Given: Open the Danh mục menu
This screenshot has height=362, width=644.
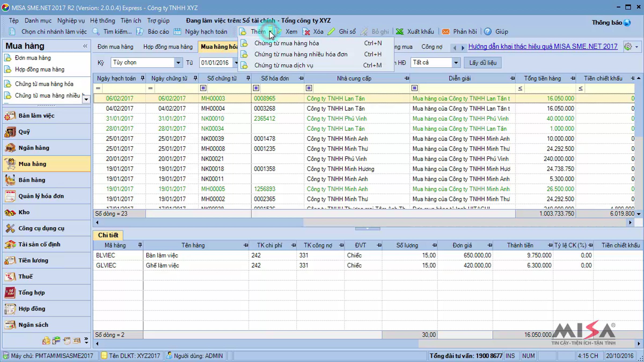Looking at the screenshot, I should click(x=38, y=21).
